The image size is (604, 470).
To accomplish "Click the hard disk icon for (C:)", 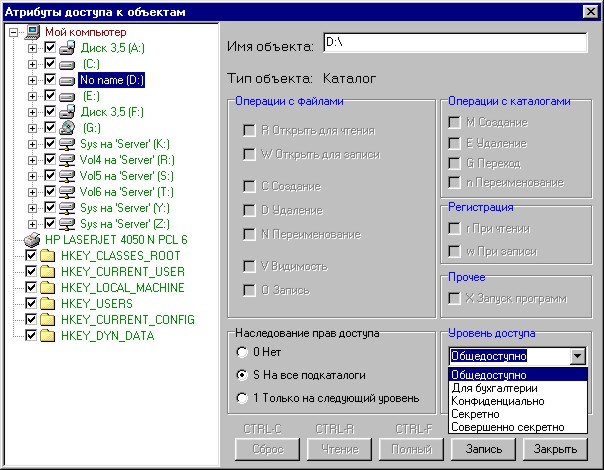I will [67, 65].
